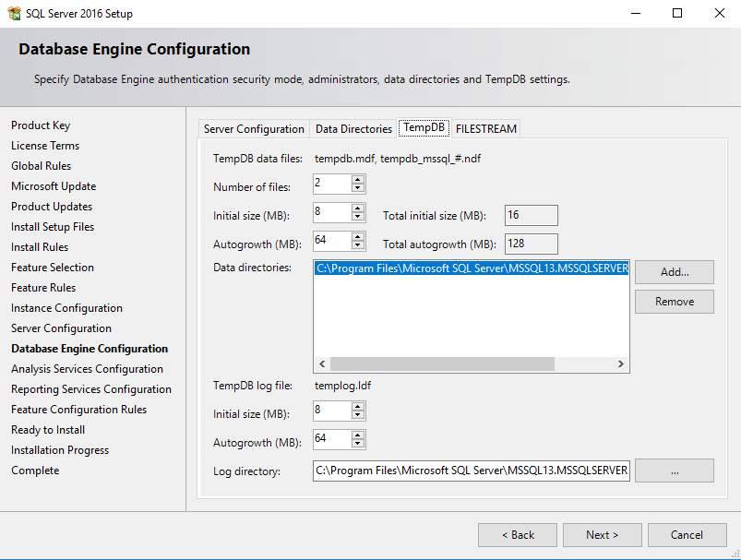The height and width of the screenshot is (560, 741).
Task: Click the log file Initial size field
Action: pos(333,411)
